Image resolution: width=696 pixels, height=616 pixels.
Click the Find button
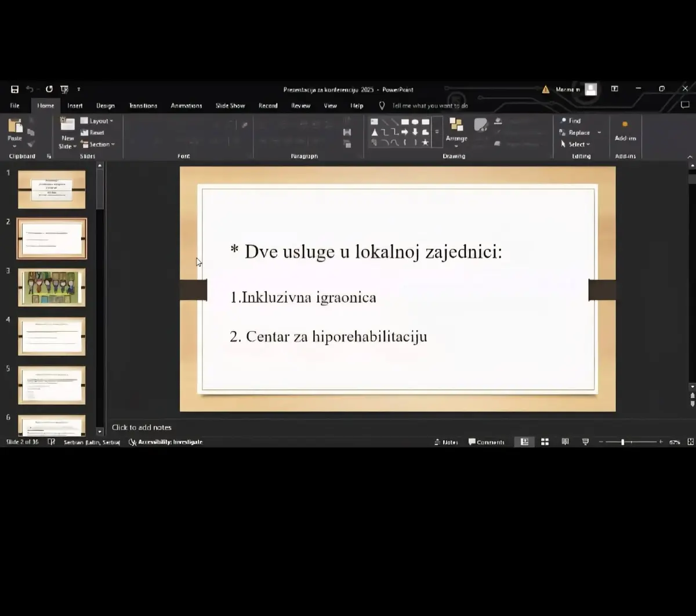(571, 121)
